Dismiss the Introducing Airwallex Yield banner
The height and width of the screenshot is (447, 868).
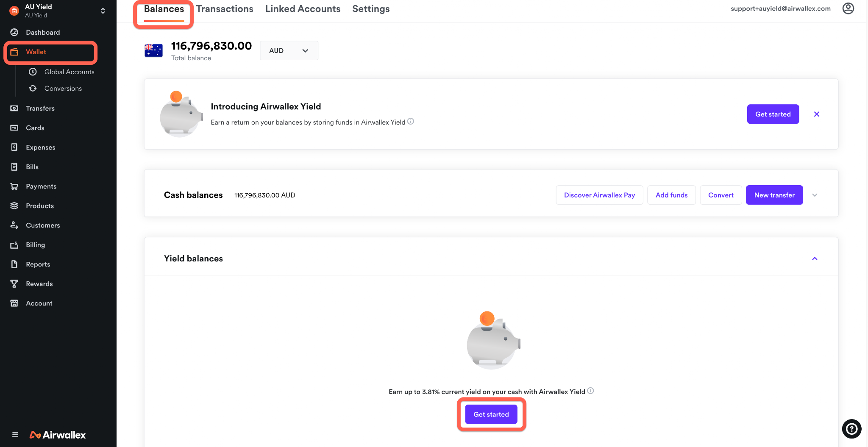[x=817, y=114]
